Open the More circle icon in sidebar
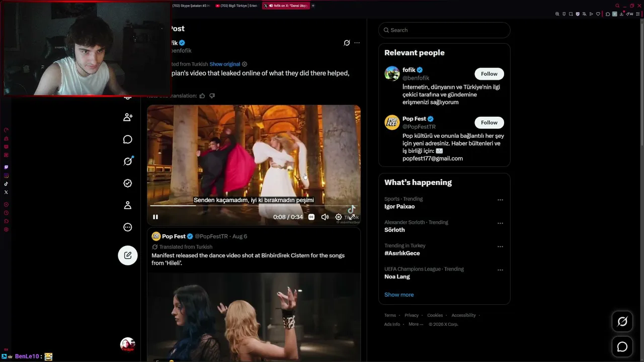The height and width of the screenshot is (362, 644). coord(128,227)
